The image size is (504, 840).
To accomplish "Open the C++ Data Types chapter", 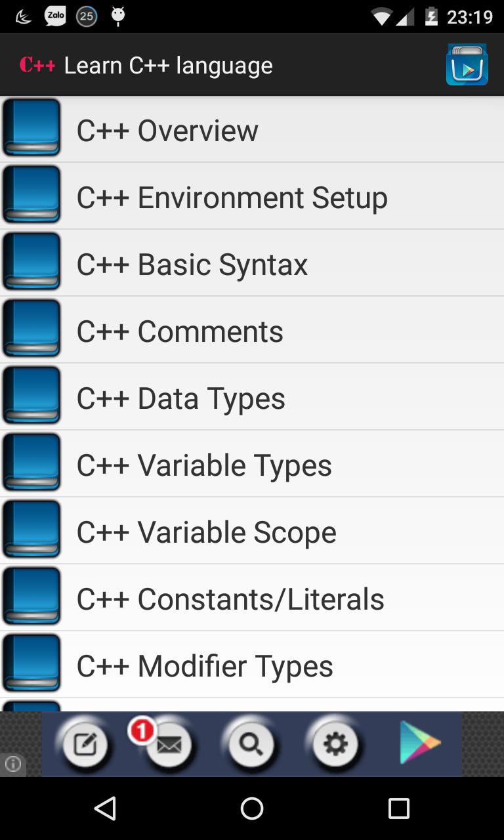I will 180,396.
